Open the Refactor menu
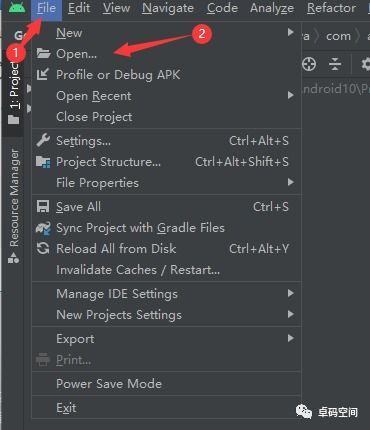This screenshot has width=370, height=430. (331, 8)
